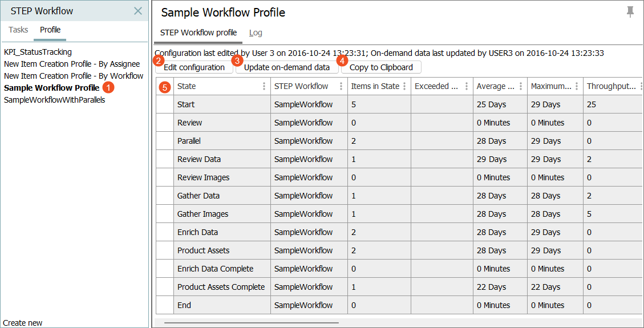Open the Average column options menu
Screen dimensions: 644x328
click(x=520, y=86)
